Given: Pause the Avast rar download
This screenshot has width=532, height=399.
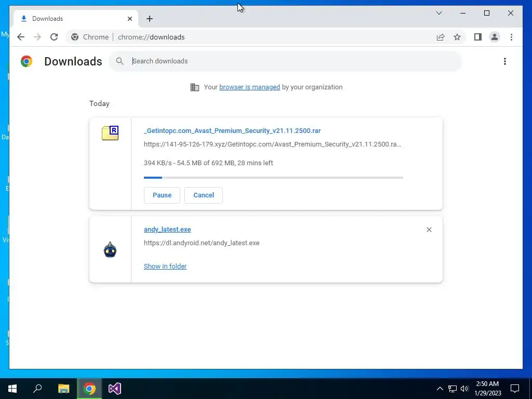Looking at the screenshot, I should (162, 195).
